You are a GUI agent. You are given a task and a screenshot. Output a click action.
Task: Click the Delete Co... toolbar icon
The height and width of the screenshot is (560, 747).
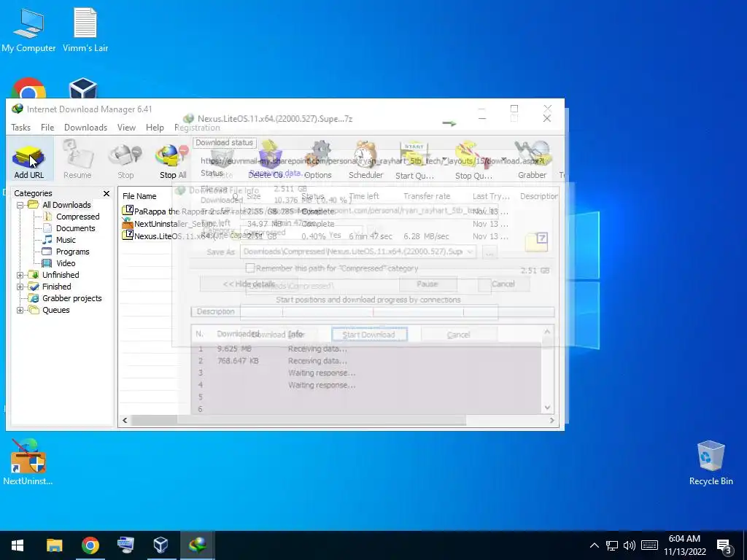click(270, 160)
